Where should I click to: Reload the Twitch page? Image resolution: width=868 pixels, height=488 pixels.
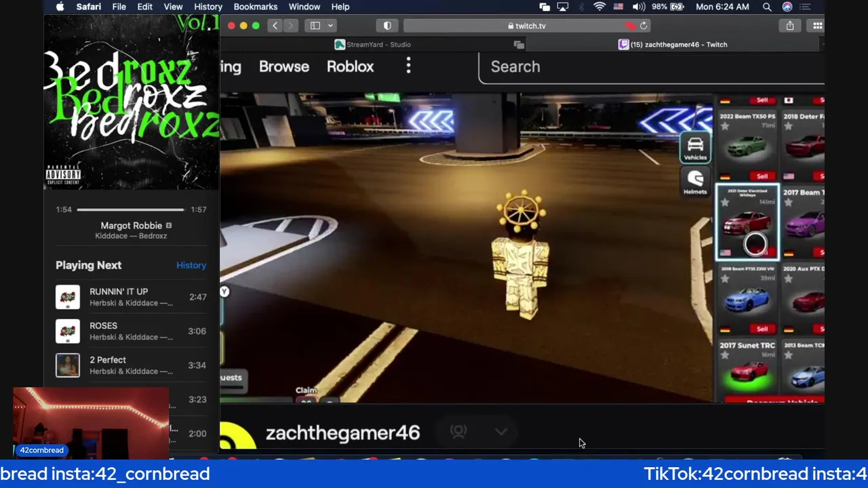(644, 26)
